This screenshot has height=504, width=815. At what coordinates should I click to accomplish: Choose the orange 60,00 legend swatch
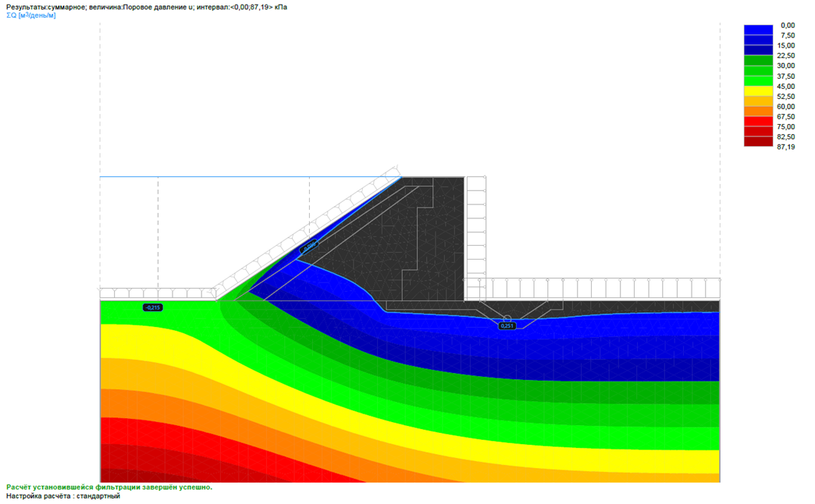(758, 111)
